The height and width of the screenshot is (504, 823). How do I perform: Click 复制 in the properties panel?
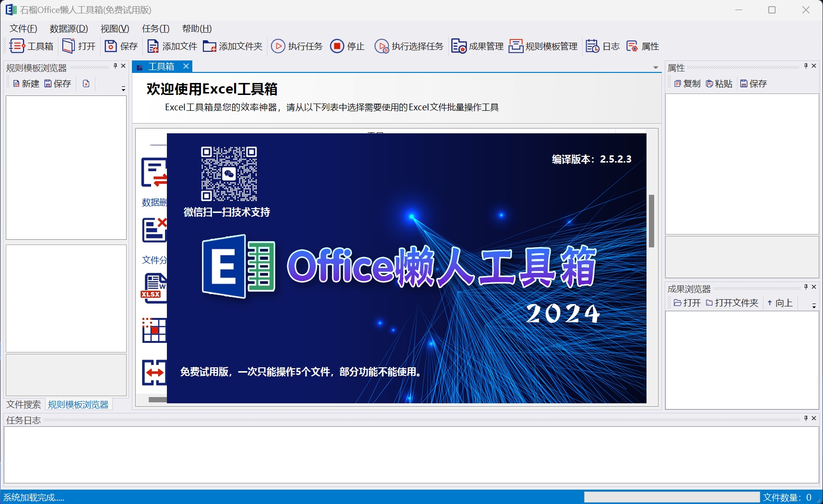pos(687,83)
